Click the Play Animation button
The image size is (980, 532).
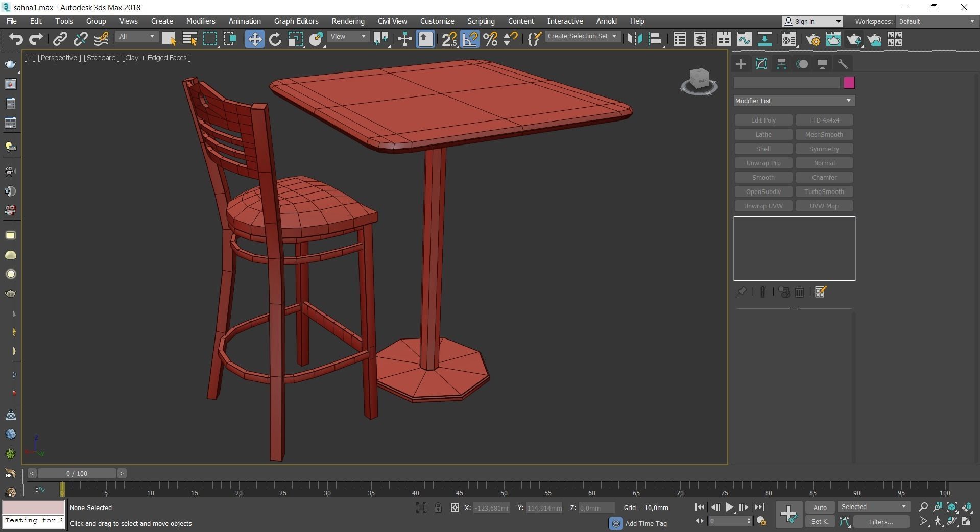click(x=729, y=507)
